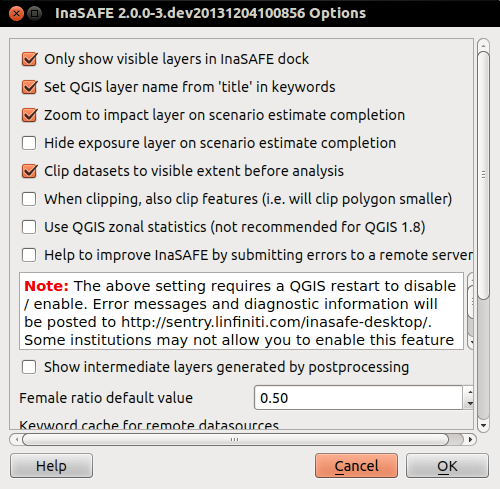Confirm options with the OK button

point(447,466)
